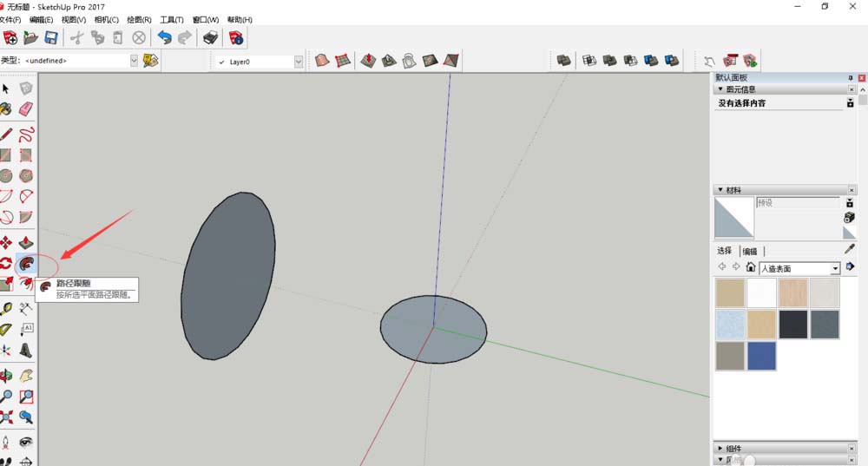
Task: Open the materials details arrow menu
Action: coord(850,266)
